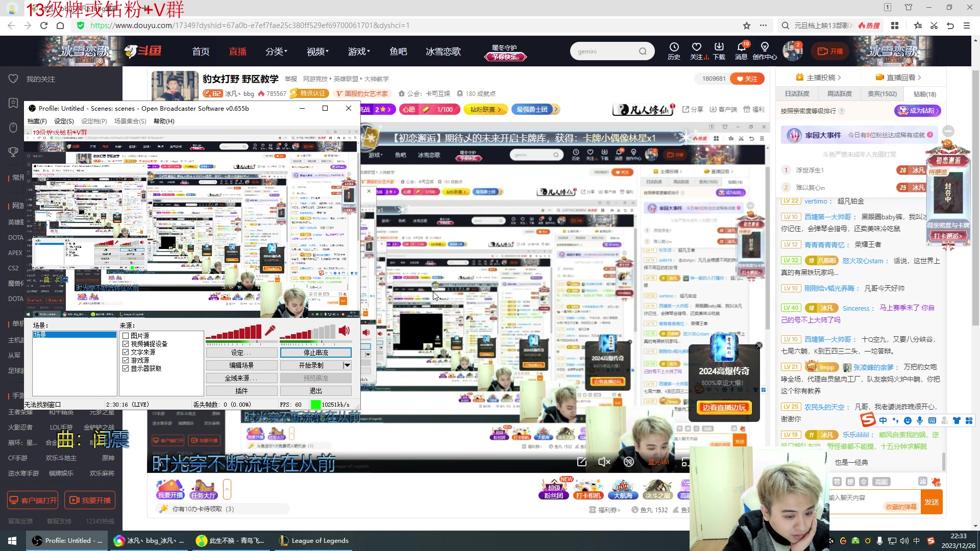This screenshot has height=551, width=980.
Task: Click the trophy icon in left sidebar
Action: coord(13,152)
